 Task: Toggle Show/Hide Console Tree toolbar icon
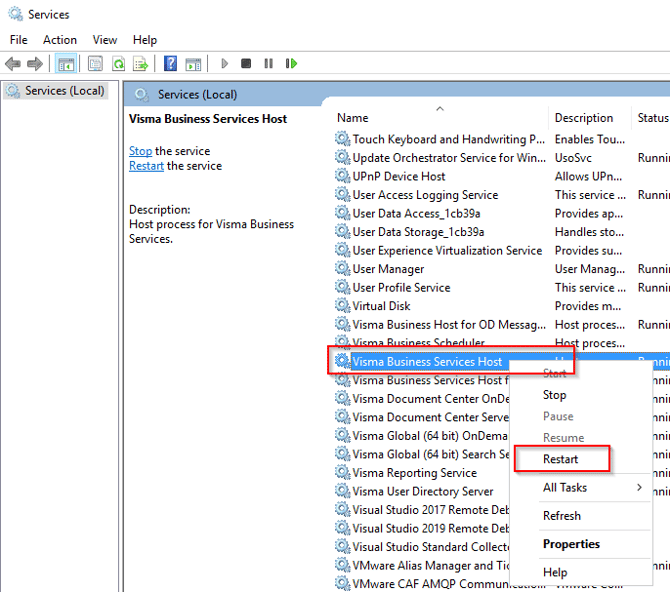[x=66, y=64]
